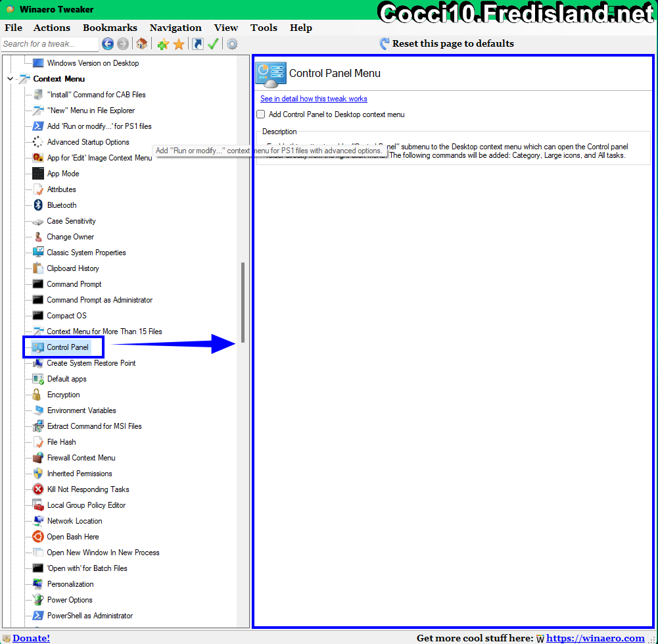The image size is (658, 644).
Task: Select Create System Restore Point item
Action: pyautogui.click(x=91, y=364)
